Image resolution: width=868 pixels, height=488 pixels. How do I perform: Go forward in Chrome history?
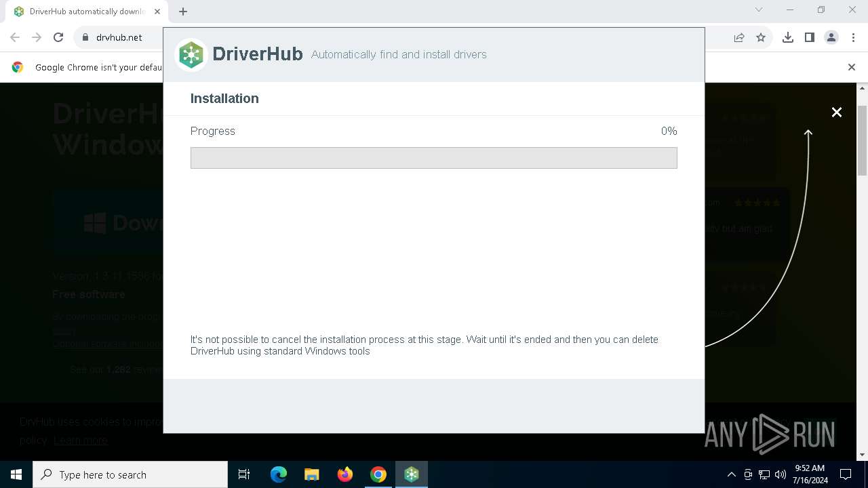coord(37,37)
